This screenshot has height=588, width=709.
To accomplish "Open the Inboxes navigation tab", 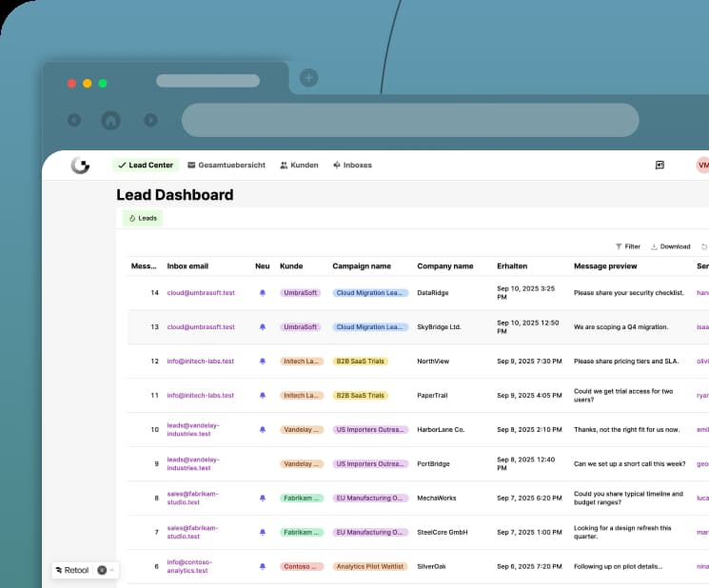I will [352, 165].
